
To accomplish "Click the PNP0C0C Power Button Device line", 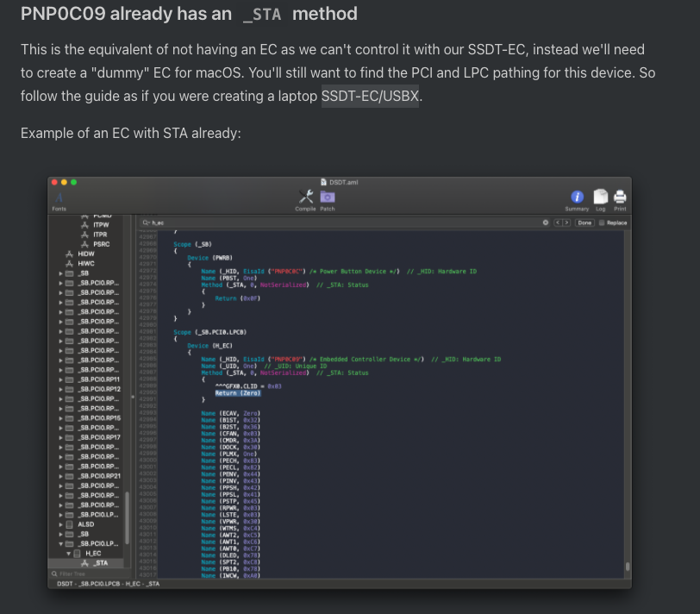I will [x=339, y=271].
